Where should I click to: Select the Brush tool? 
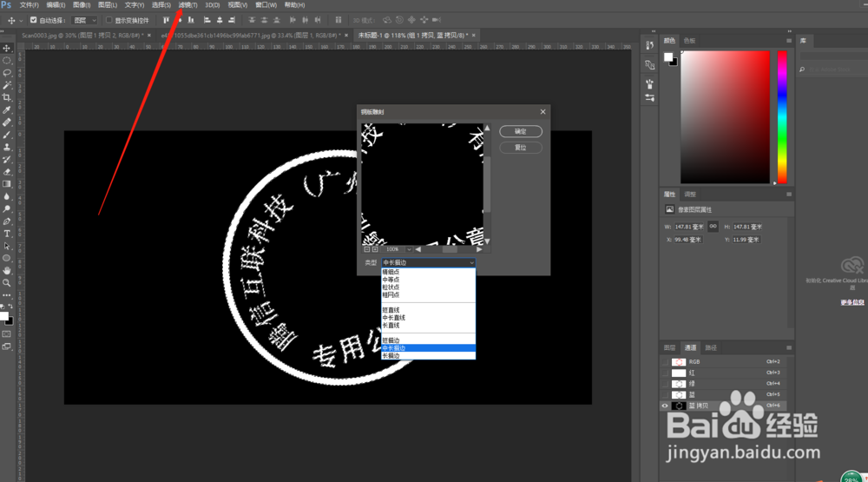[7, 135]
